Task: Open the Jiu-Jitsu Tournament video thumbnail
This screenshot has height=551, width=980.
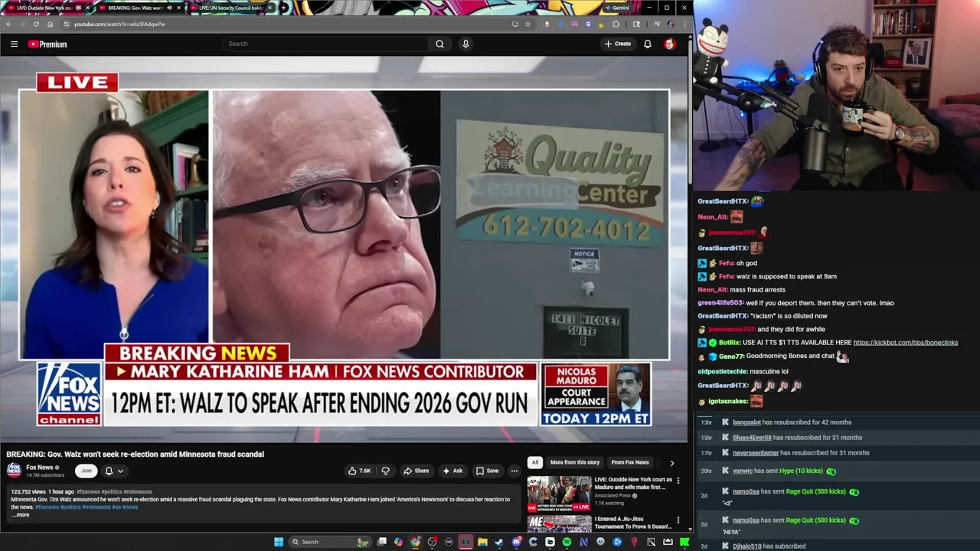Action: (x=559, y=524)
